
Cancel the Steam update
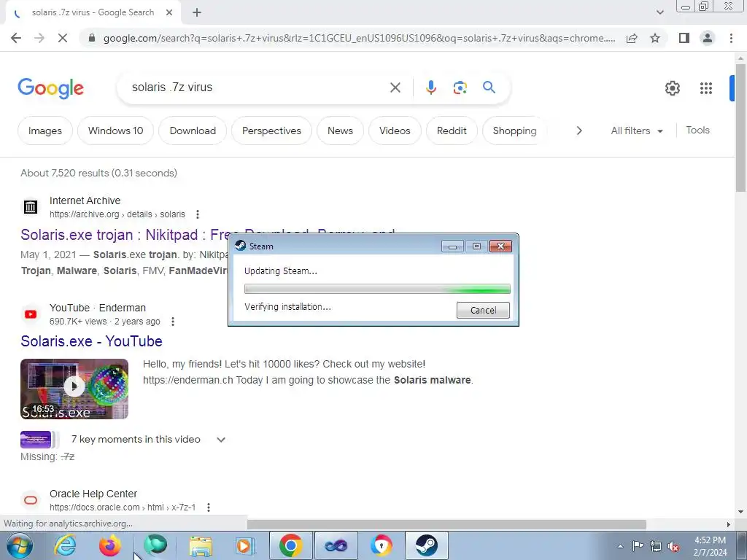(483, 311)
